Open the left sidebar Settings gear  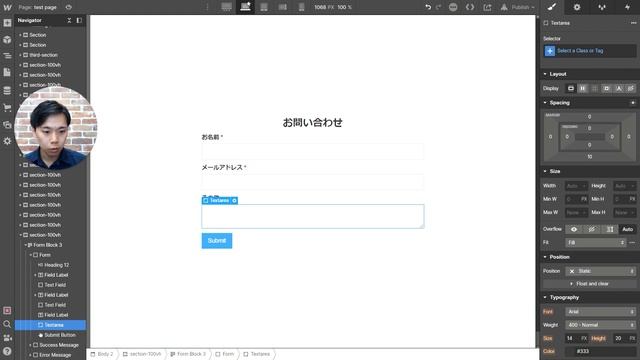pyautogui.click(x=7, y=141)
